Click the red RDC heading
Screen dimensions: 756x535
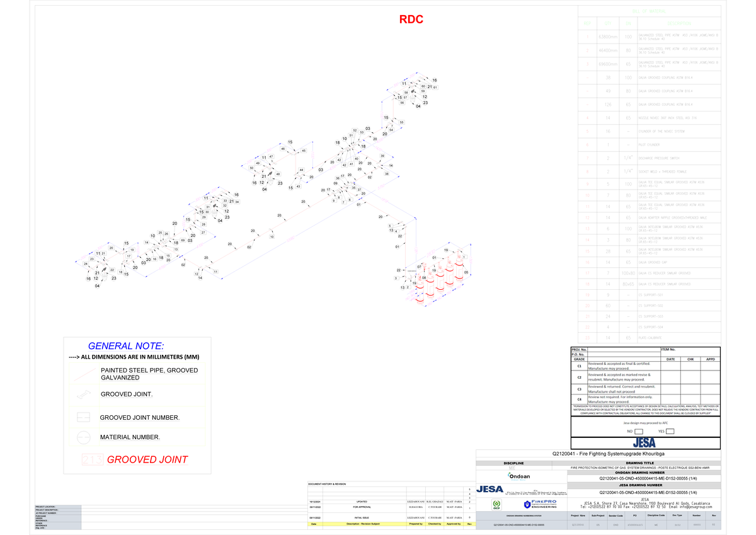point(411,20)
